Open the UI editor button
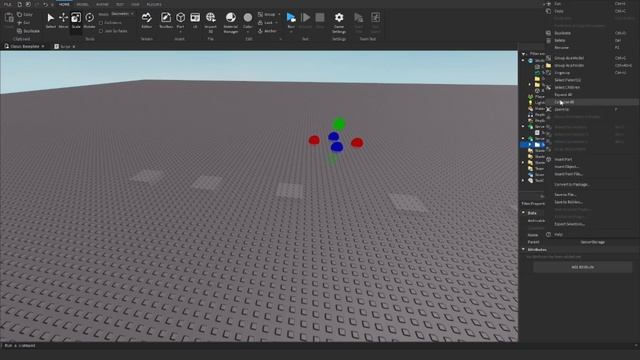 [x=195, y=20]
